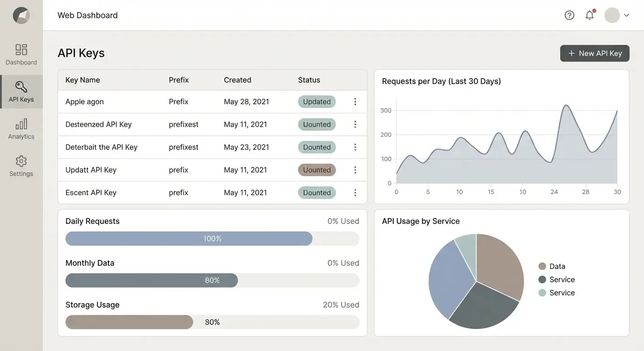
Task: Click the dark gray Service legend dot
Action: 542,280
